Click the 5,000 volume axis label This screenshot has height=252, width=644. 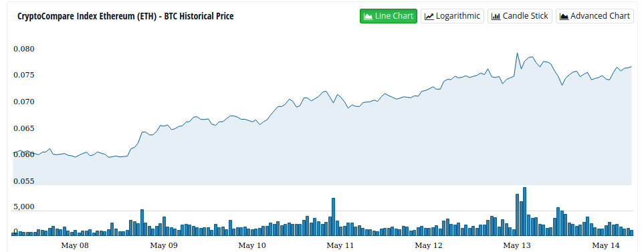tap(24, 207)
